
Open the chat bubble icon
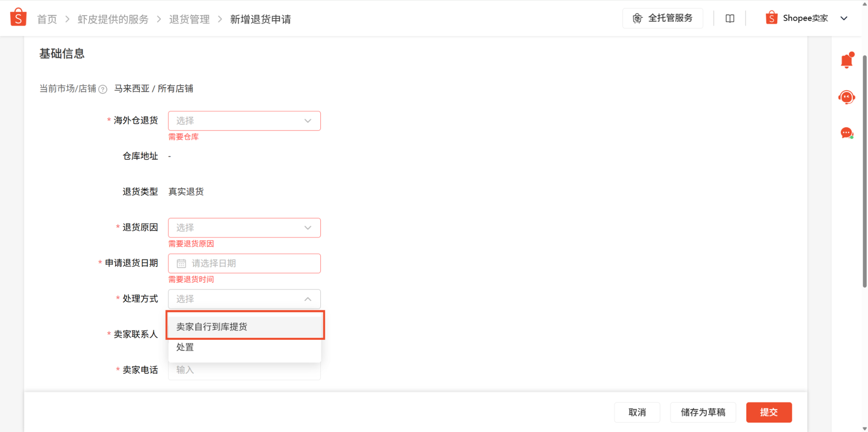point(847,133)
